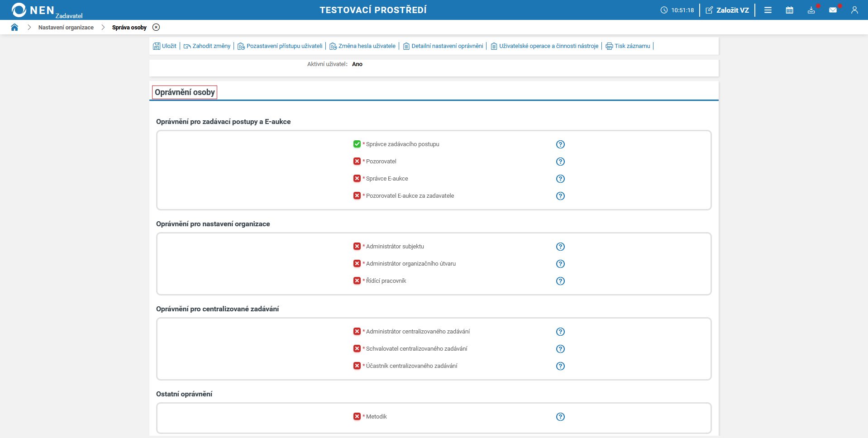Uncheck Správce zadávacího postupu permission

[x=357, y=144]
